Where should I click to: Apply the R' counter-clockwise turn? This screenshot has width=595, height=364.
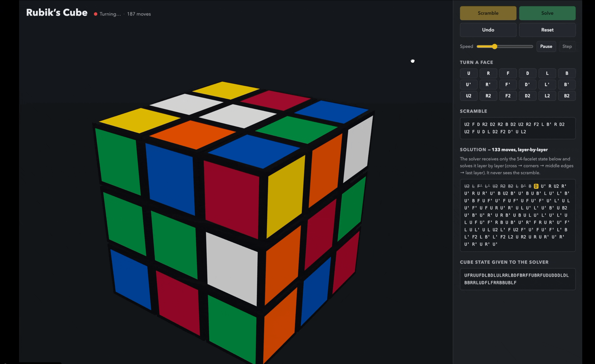click(488, 85)
